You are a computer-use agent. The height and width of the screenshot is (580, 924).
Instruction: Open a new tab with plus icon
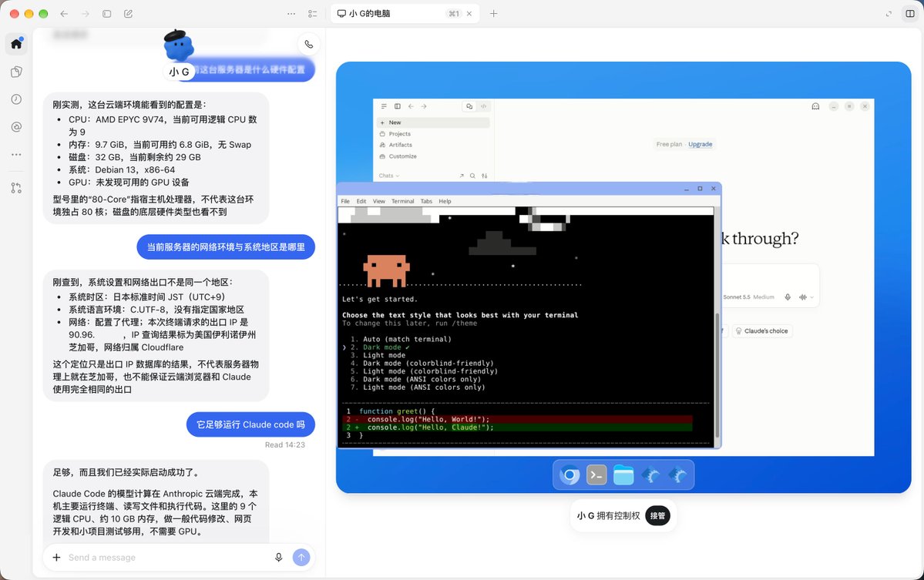[494, 14]
